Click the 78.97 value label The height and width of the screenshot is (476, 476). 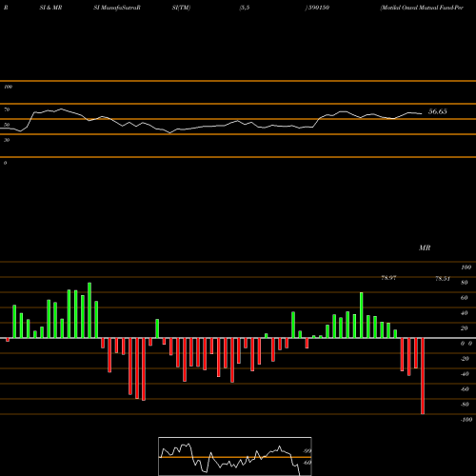[x=388, y=278]
